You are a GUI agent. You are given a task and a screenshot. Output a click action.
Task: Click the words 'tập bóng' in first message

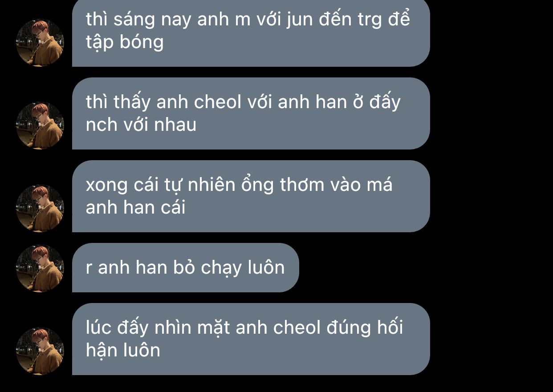pyautogui.click(x=125, y=43)
